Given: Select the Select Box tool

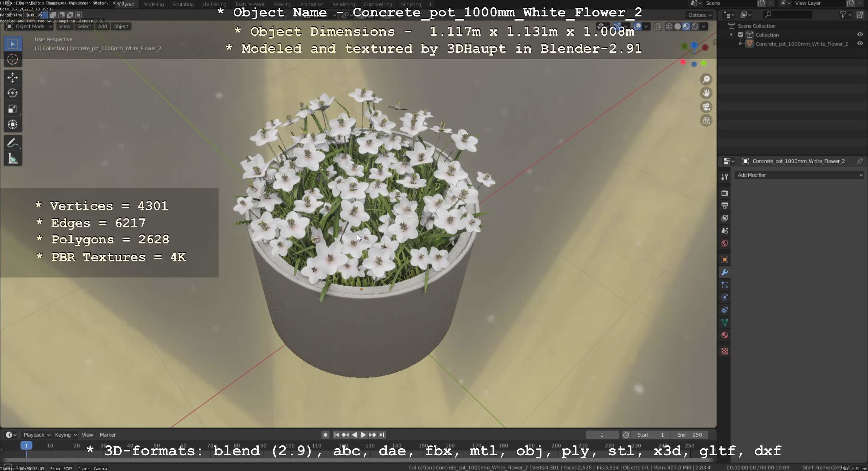Looking at the screenshot, I should [x=13, y=44].
